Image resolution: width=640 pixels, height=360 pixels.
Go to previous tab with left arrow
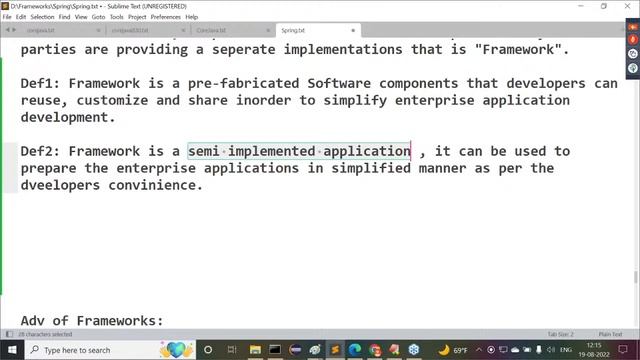click(7, 30)
